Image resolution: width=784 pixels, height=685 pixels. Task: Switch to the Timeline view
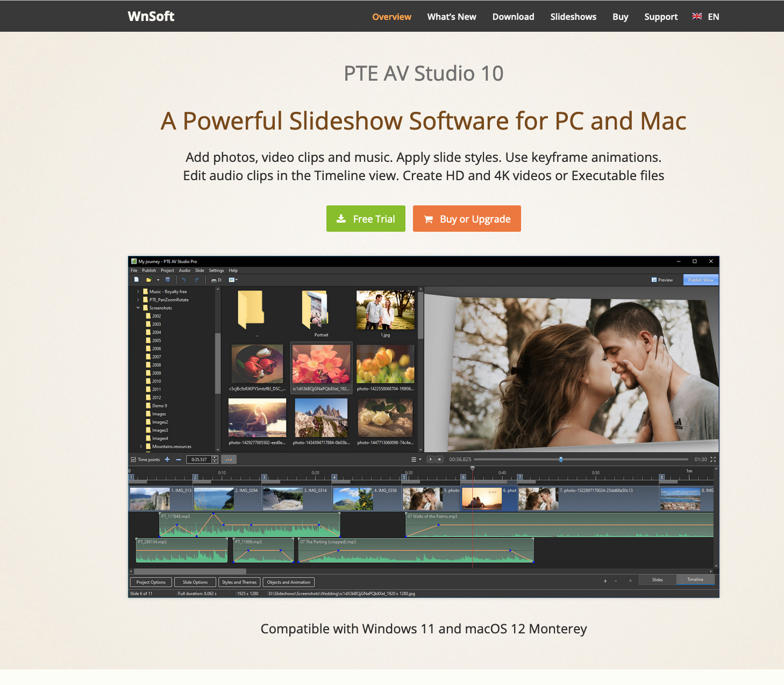click(695, 580)
